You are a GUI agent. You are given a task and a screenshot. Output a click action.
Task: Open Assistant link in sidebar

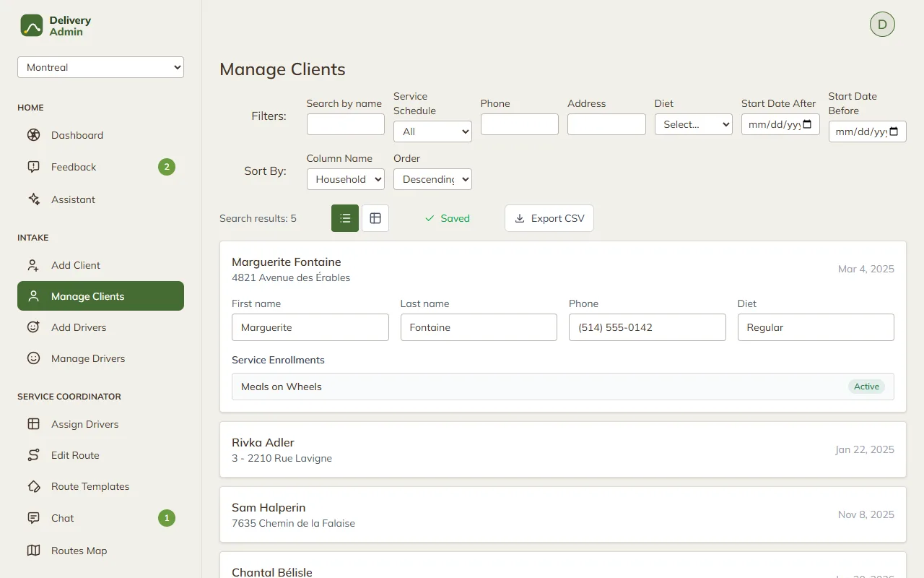(101, 199)
